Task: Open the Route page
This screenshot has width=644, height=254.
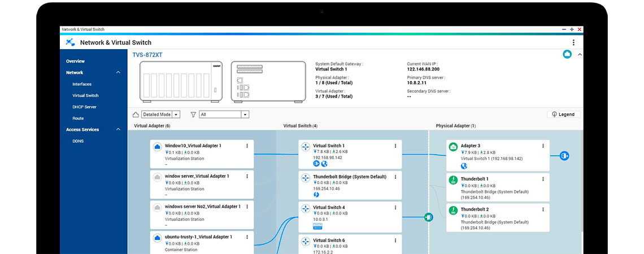Action: [78, 119]
